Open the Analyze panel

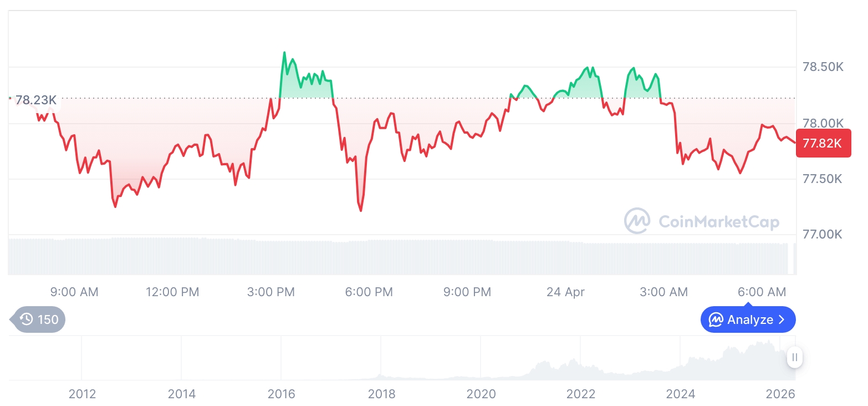(748, 319)
